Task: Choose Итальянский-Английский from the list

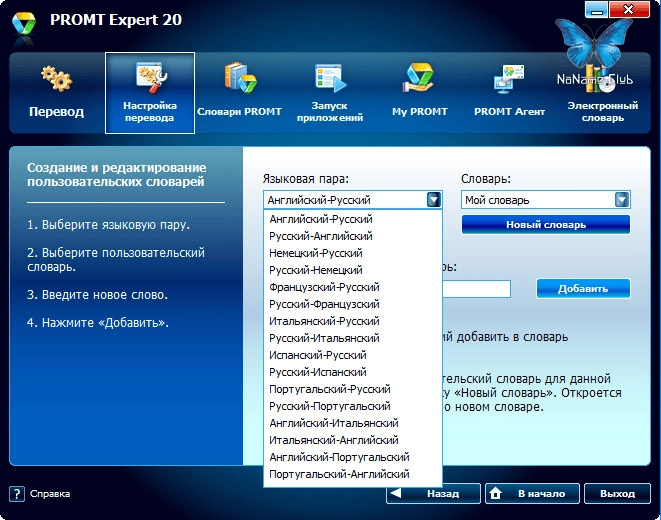Action: pyautogui.click(x=353, y=440)
